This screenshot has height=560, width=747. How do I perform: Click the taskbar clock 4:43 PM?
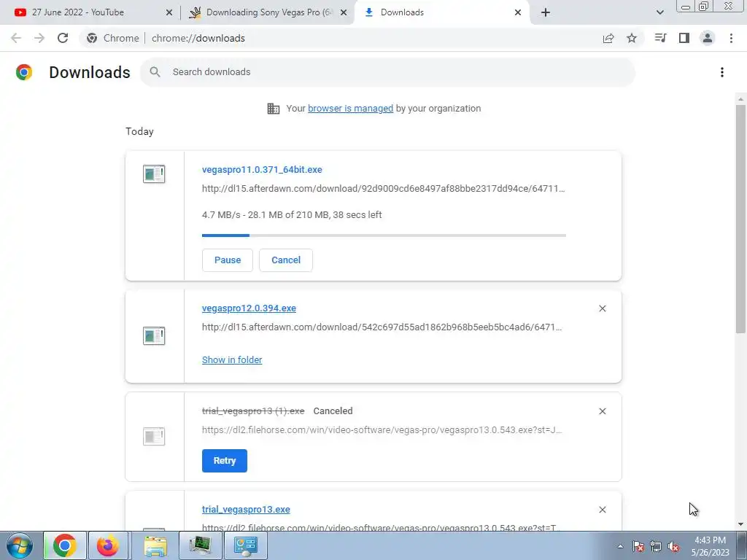[x=711, y=546]
